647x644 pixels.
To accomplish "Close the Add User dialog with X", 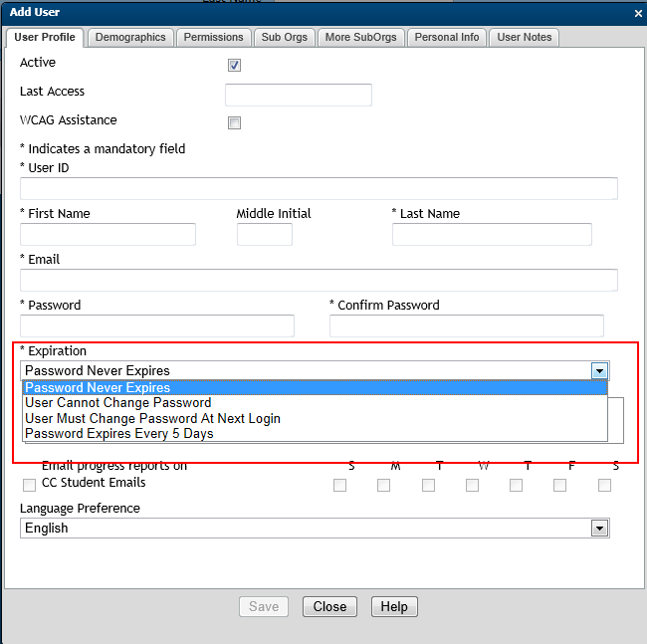I will tap(638, 13).
